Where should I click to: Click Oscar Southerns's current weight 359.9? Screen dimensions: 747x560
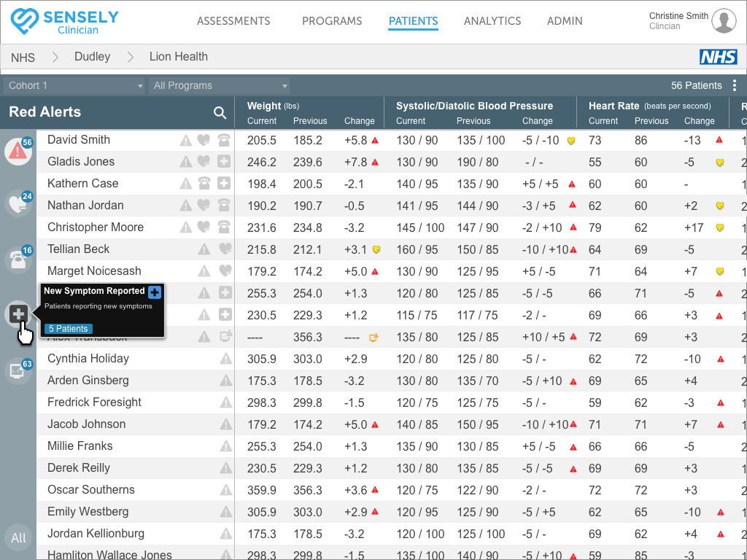[262, 491]
